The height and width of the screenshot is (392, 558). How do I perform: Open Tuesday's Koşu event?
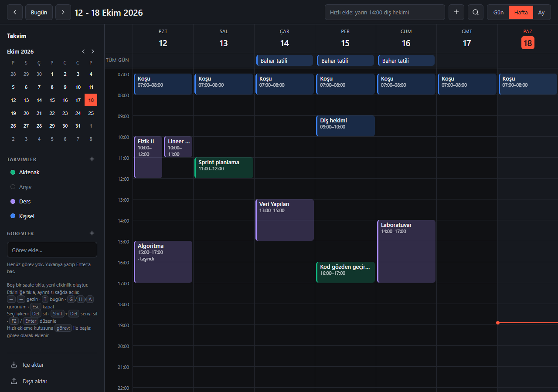[x=224, y=84]
